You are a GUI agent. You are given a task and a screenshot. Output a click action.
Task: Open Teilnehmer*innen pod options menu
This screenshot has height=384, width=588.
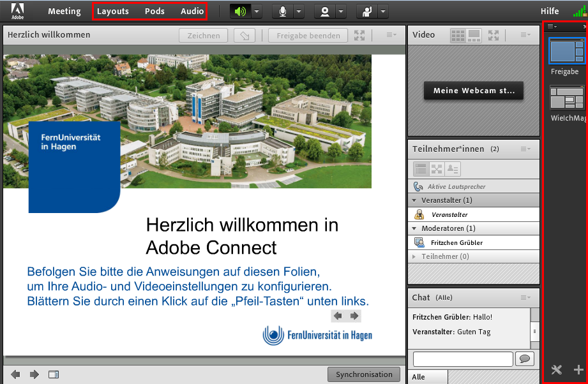coord(525,149)
